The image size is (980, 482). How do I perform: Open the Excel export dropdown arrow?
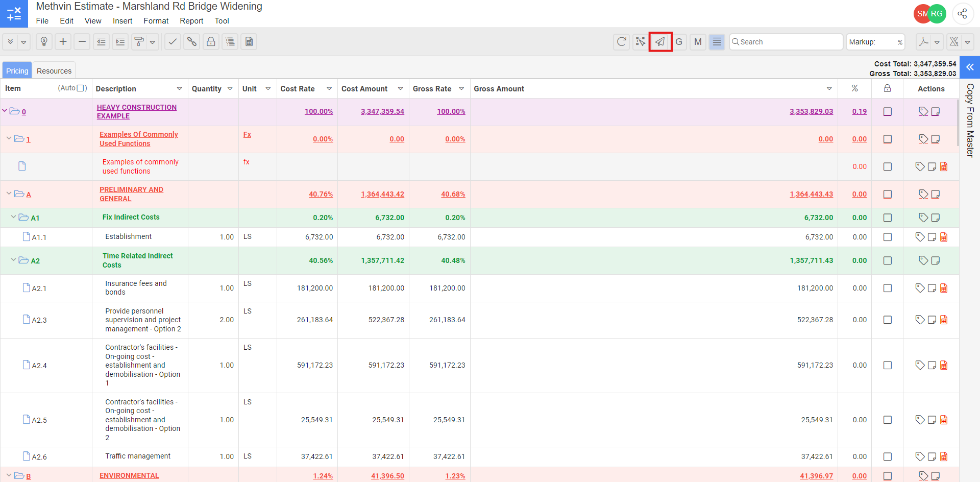(967, 42)
